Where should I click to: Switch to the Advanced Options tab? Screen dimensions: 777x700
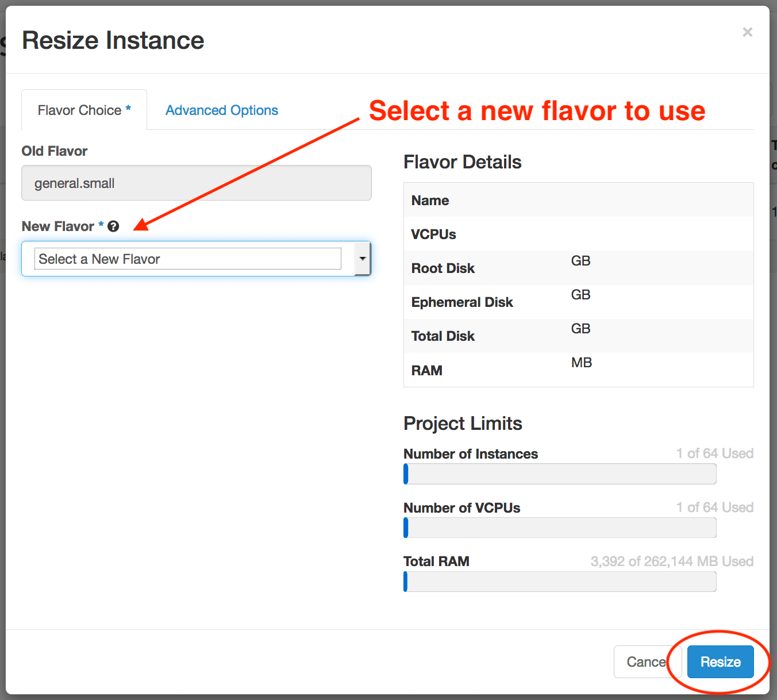click(222, 110)
